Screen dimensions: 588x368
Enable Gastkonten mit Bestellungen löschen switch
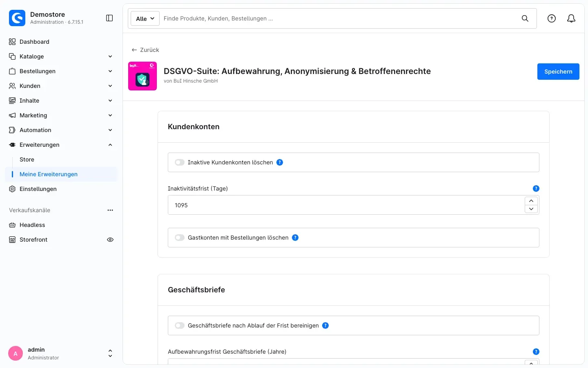coord(180,238)
